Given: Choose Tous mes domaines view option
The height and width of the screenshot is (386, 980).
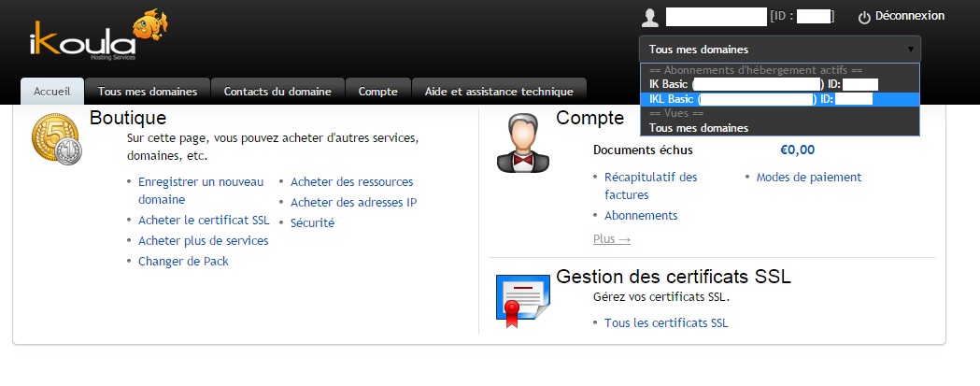Looking at the screenshot, I should (x=699, y=128).
